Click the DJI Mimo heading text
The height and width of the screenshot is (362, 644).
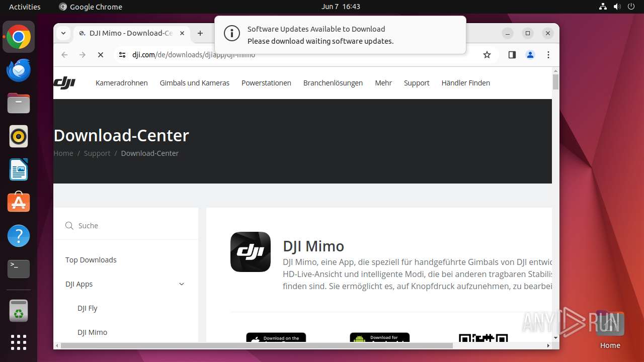[313, 246]
